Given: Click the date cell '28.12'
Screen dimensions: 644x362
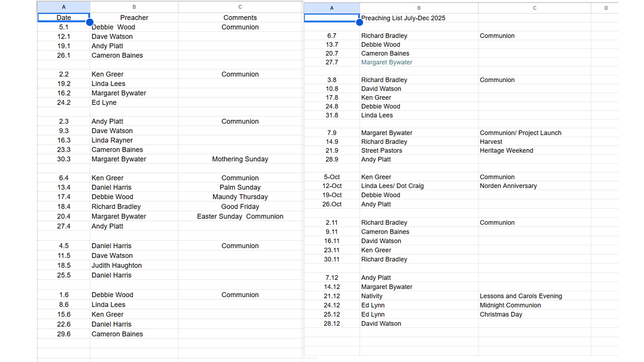Looking at the screenshot, I should [x=332, y=323].
